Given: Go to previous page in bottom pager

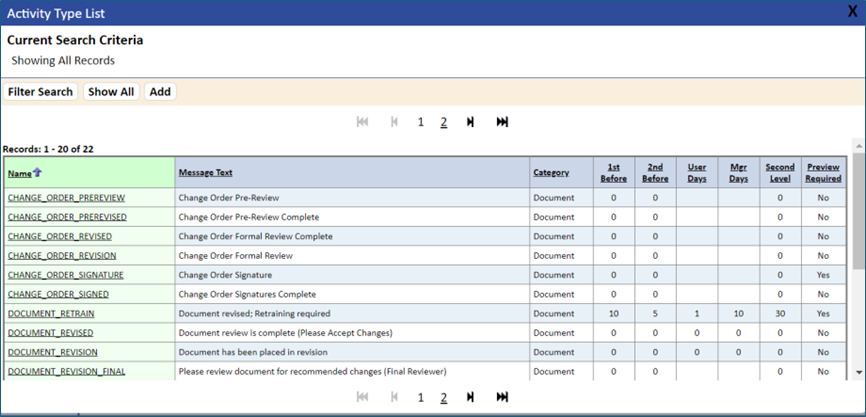Looking at the screenshot, I should pos(394,397).
